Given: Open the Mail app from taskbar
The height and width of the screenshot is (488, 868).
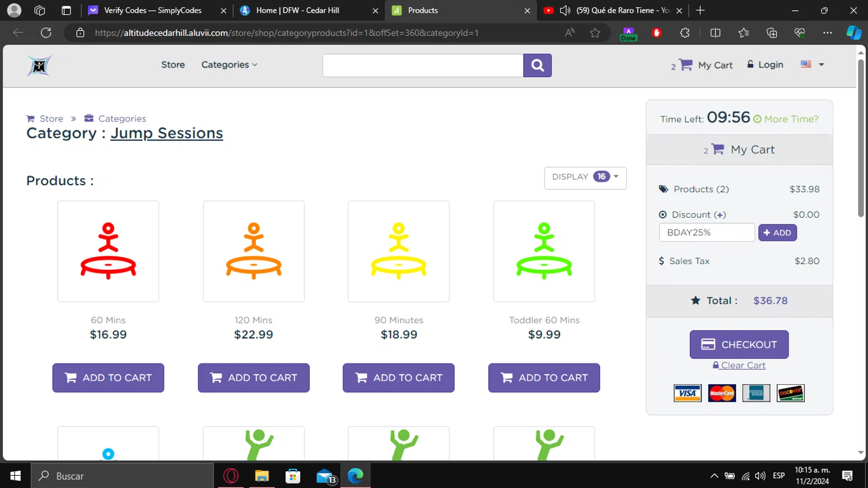Looking at the screenshot, I should (x=325, y=476).
